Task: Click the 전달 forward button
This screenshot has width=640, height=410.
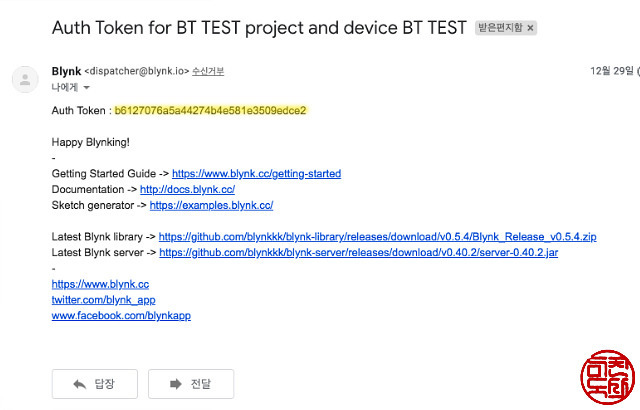Action: [x=191, y=384]
